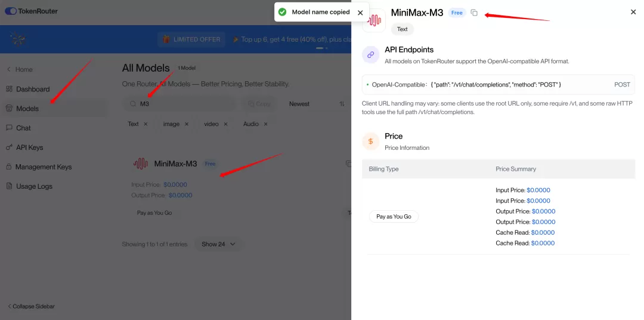Click the search magnifier icon
Viewport: 644px width, 320px height.
[132, 104]
